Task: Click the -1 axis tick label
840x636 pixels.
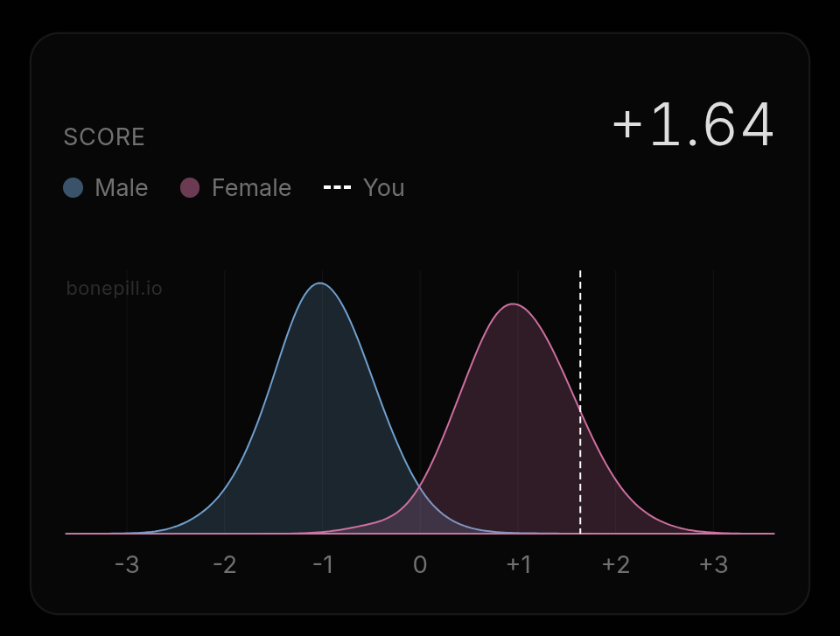Action: click(x=323, y=565)
